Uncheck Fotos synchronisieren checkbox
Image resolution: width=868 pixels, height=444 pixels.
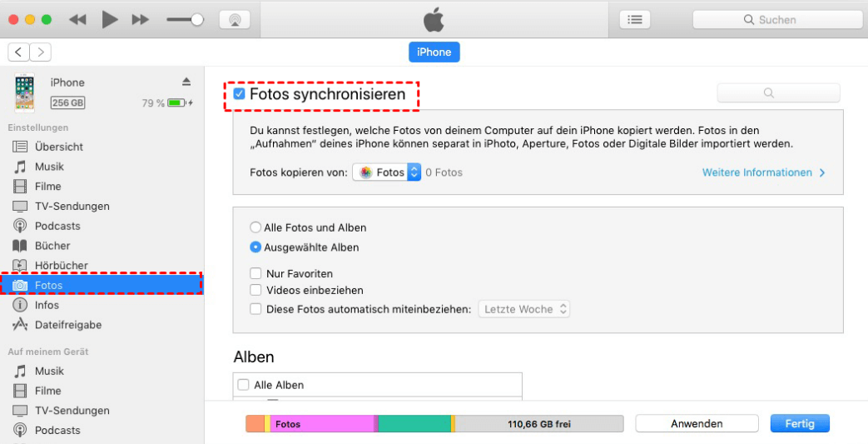[x=240, y=94]
